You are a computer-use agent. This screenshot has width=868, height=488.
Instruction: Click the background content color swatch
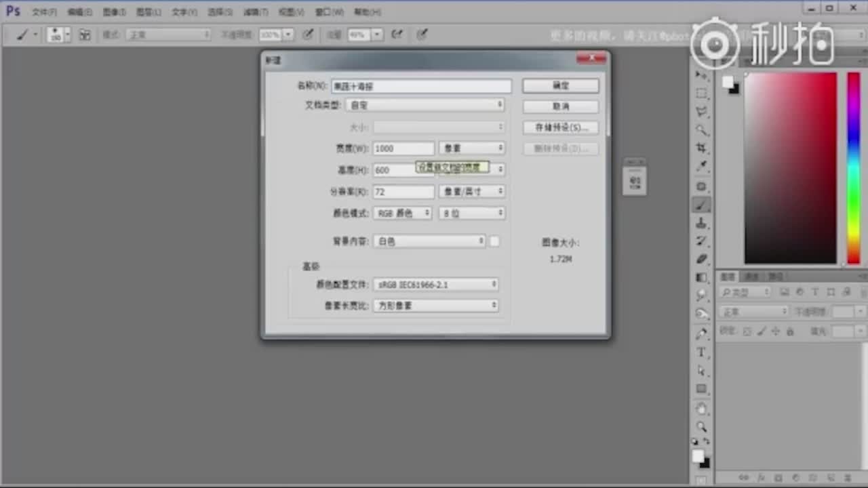coord(494,241)
